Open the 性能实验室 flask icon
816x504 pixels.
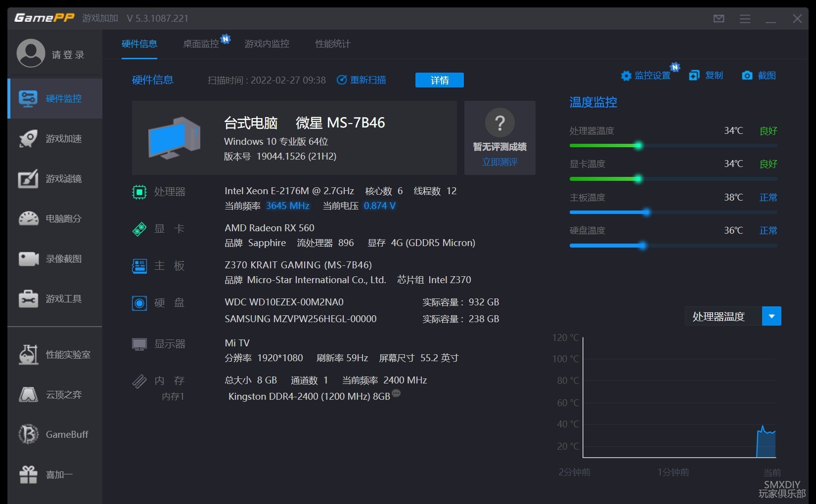click(28, 354)
